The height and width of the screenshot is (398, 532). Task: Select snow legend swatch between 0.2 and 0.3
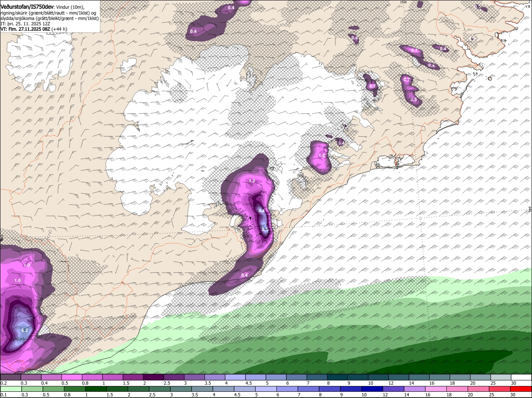[10, 377]
